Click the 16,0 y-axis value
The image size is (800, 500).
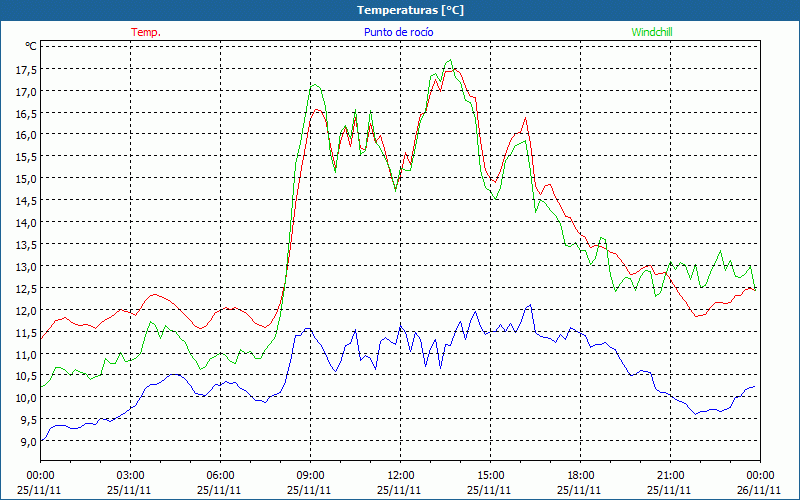26,136
